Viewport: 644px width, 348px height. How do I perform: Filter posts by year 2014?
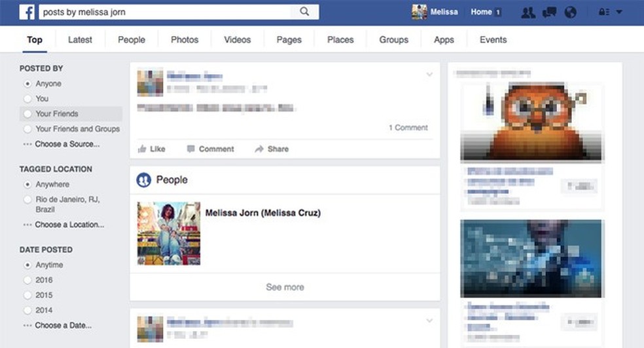click(x=27, y=310)
